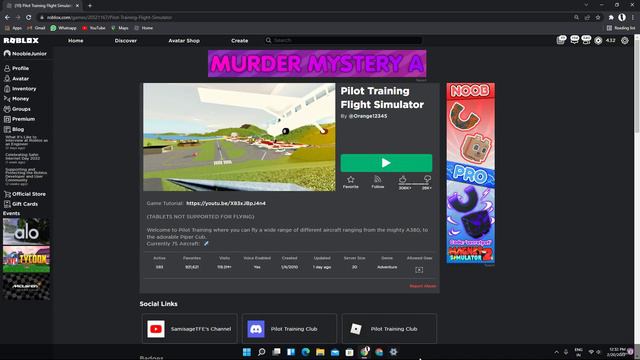Click the browser address bar URL
This screenshot has width=640, height=360.
point(109,18)
